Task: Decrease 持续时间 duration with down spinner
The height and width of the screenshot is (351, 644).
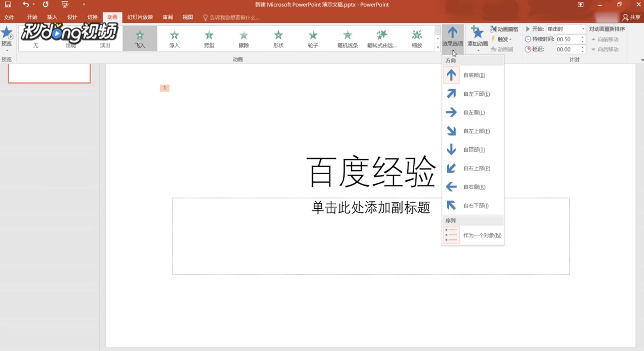Action: coord(582,41)
